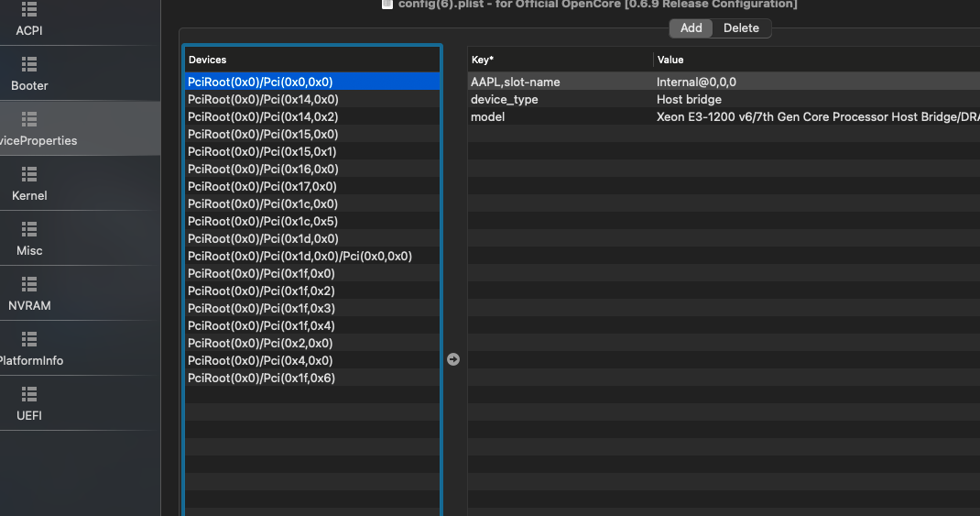Screen dimensions: 980x516
Task: Open the Kernel section icon
Action: click(x=28, y=174)
